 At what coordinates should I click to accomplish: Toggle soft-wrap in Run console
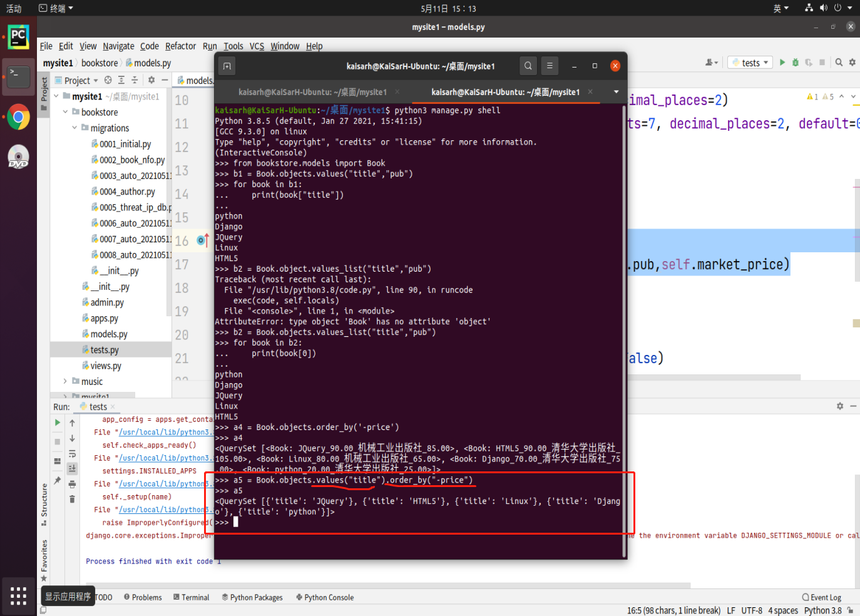(72, 454)
